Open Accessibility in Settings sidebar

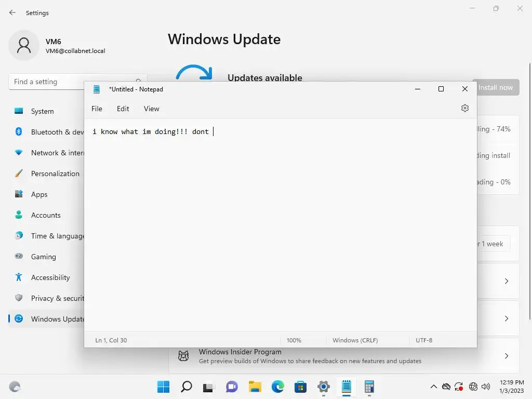tap(47, 277)
